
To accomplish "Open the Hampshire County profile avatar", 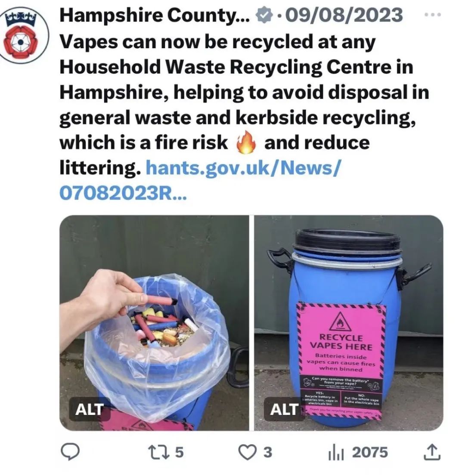I will pos(24,35).
